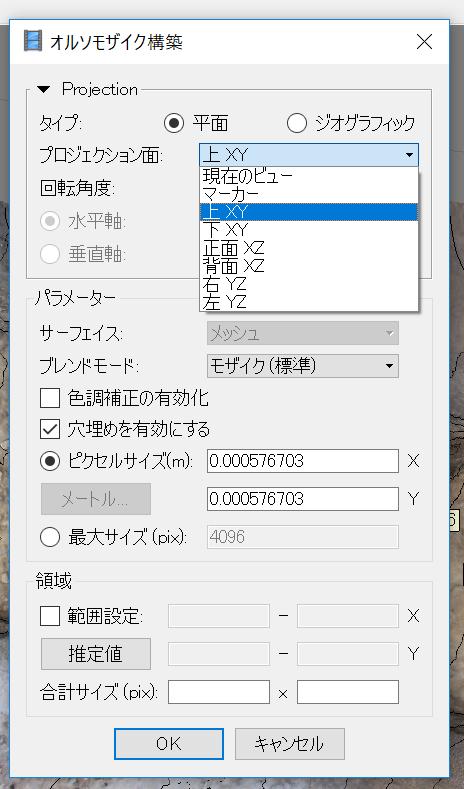Choose 正面 XZ from the list
The width and height of the screenshot is (464, 789).
tap(309, 248)
